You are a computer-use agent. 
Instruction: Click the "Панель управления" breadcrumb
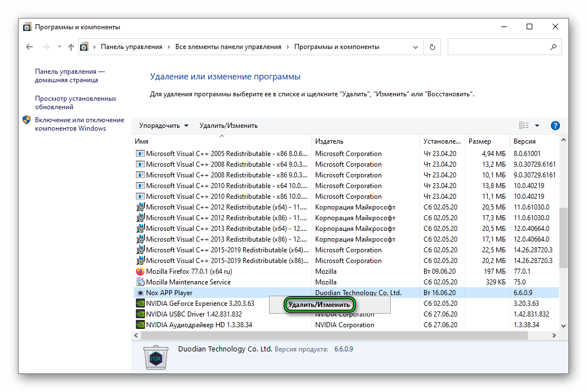pyautogui.click(x=131, y=47)
